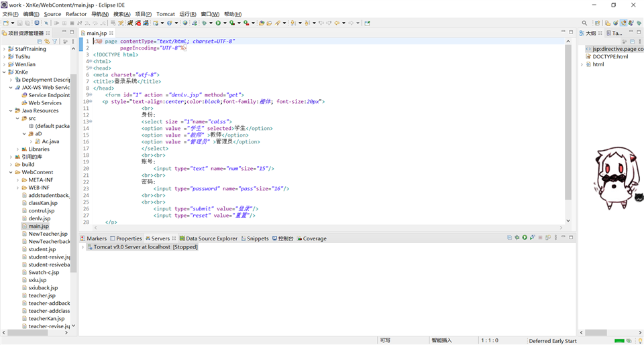Collapse the Java Resources node
The height and width of the screenshot is (345, 644).
(x=11, y=111)
